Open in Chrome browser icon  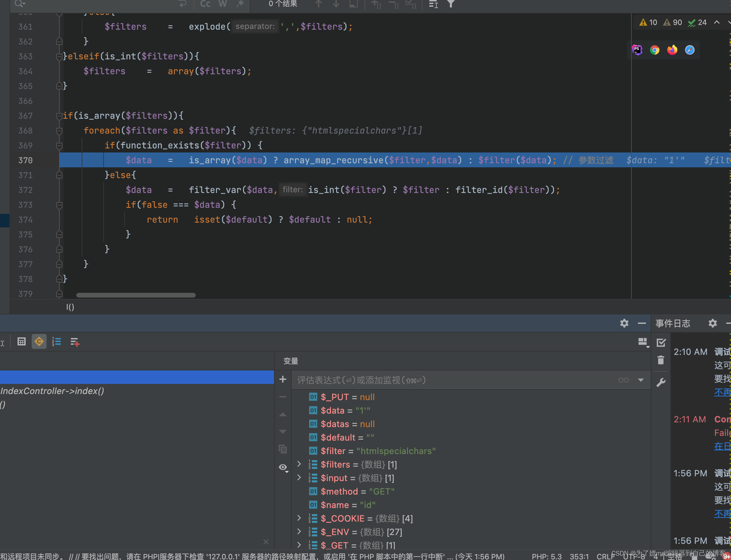coord(654,50)
